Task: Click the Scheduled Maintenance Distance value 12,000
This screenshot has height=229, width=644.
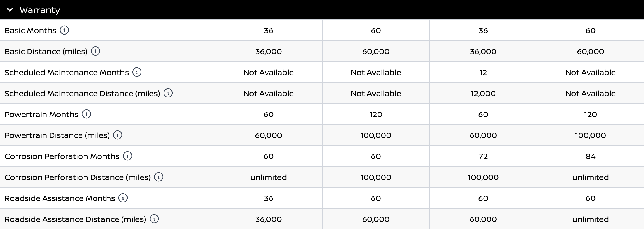Action: pyautogui.click(x=483, y=94)
